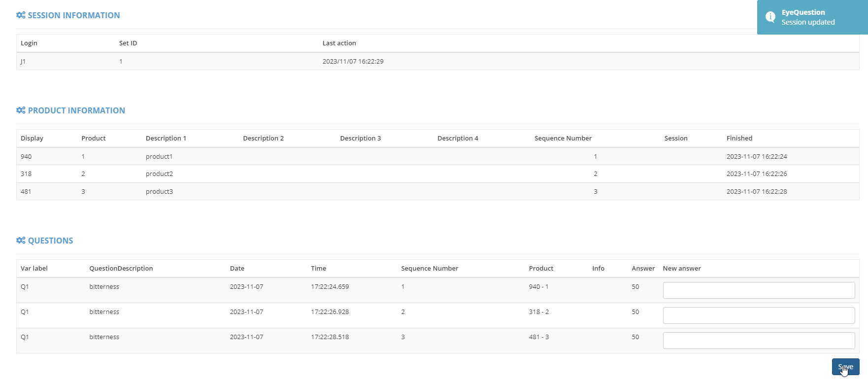Select the product2 description cell
This screenshot has height=384, width=868.
(x=159, y=174)
